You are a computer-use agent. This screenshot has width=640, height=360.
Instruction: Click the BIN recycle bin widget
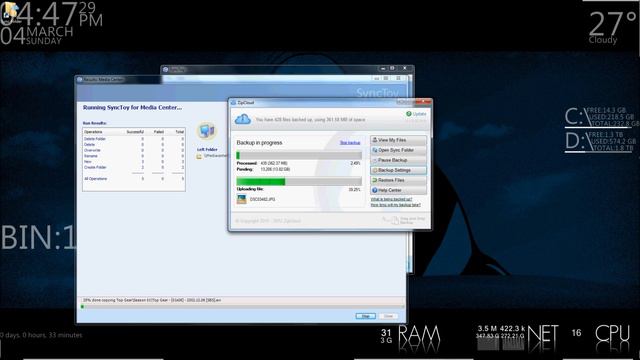38,237
